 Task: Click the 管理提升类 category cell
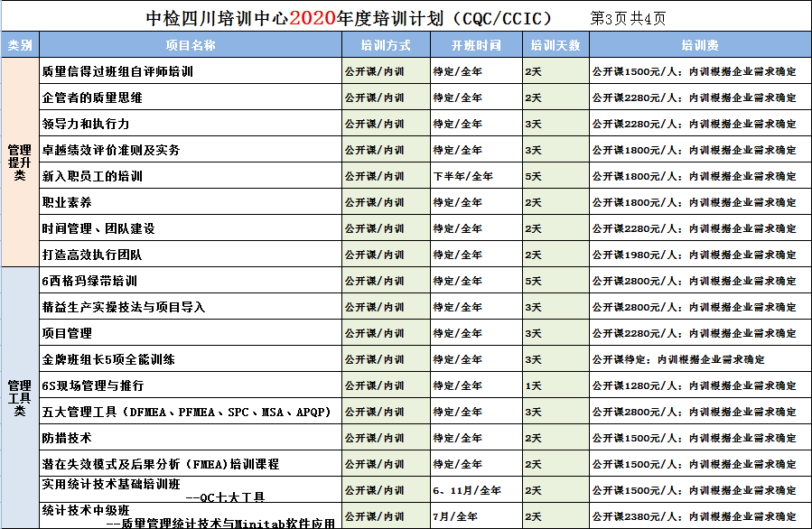click(x=20, y=162)
